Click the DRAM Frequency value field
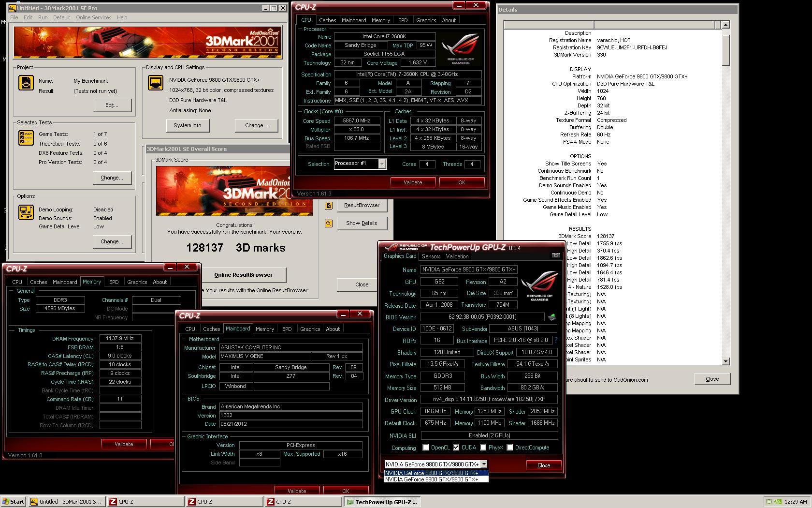 [x=120, y=339]
